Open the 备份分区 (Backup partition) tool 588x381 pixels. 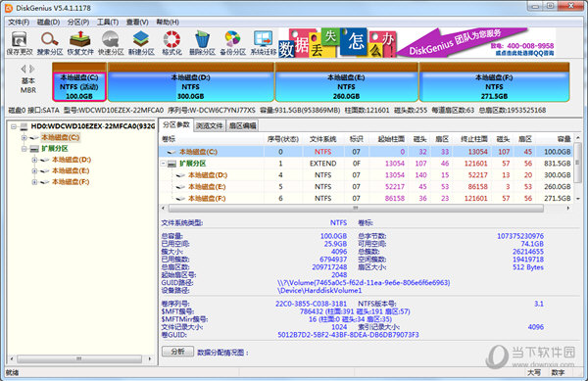(x=233, y=43)
